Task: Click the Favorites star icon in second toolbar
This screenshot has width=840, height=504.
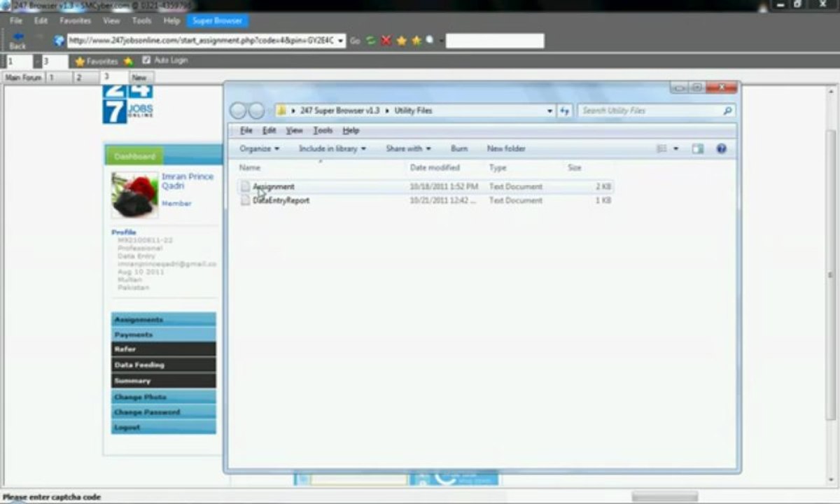Action: [80, 61]
